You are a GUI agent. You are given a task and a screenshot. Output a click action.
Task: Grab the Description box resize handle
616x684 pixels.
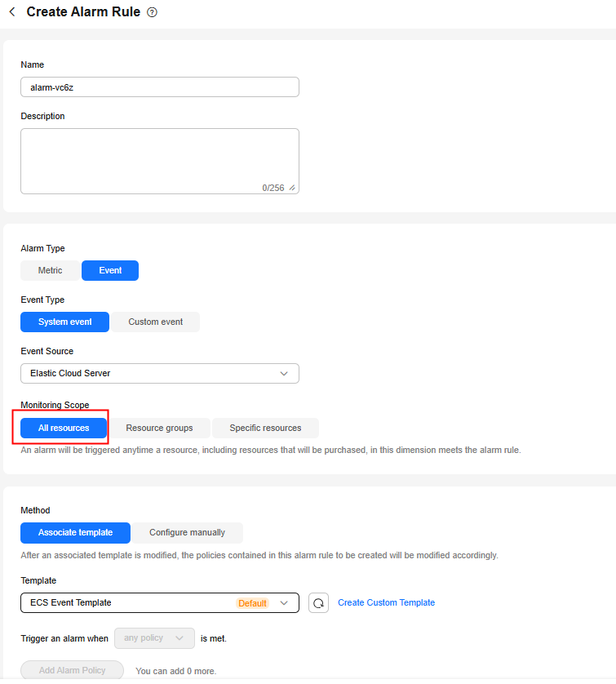(293, 189)
